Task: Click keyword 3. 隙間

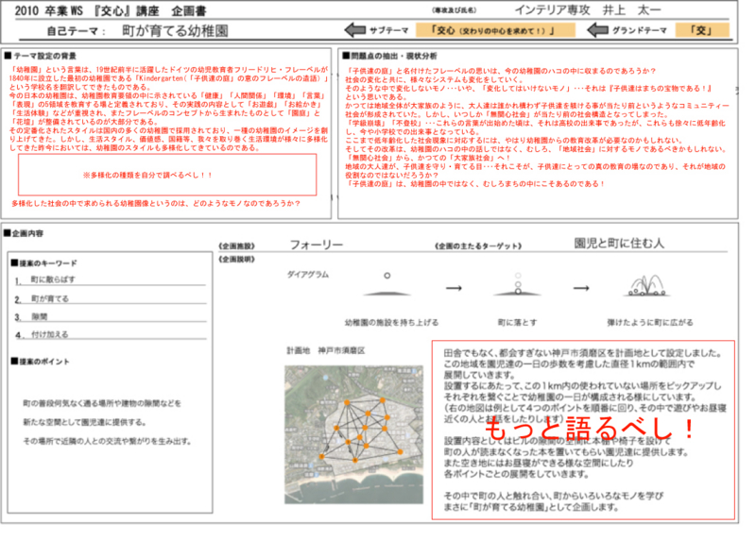Action: click(x=31, y=317)
